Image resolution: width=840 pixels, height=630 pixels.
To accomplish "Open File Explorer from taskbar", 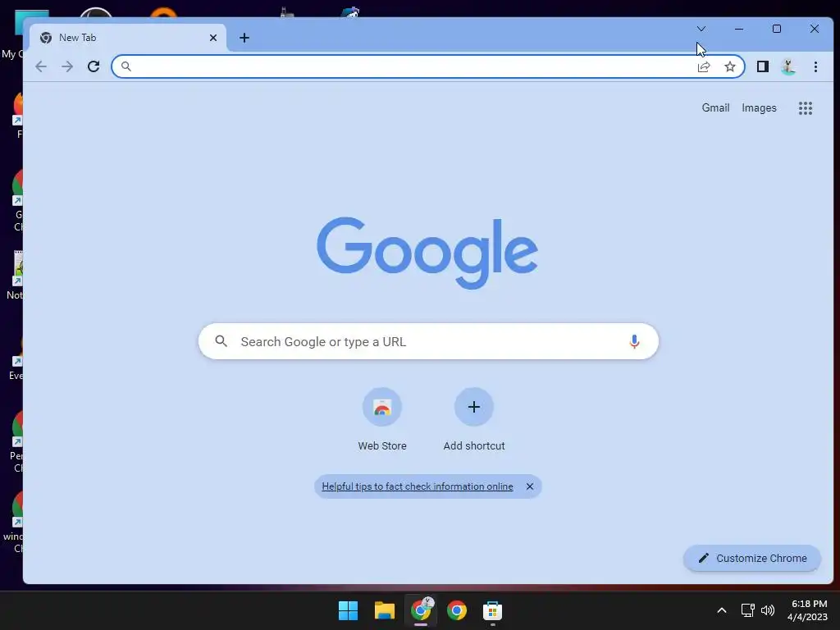I will pyautogui.click(x=384, y=610).
